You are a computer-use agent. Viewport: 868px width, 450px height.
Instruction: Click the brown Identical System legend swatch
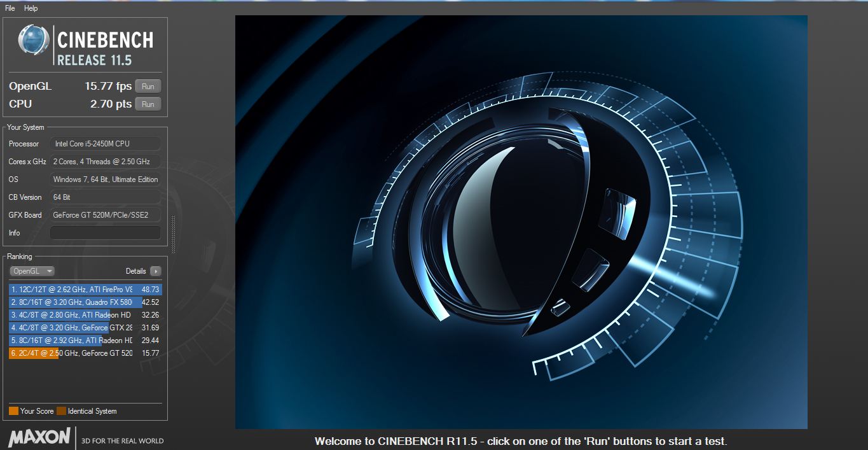(x=61, y=411)
